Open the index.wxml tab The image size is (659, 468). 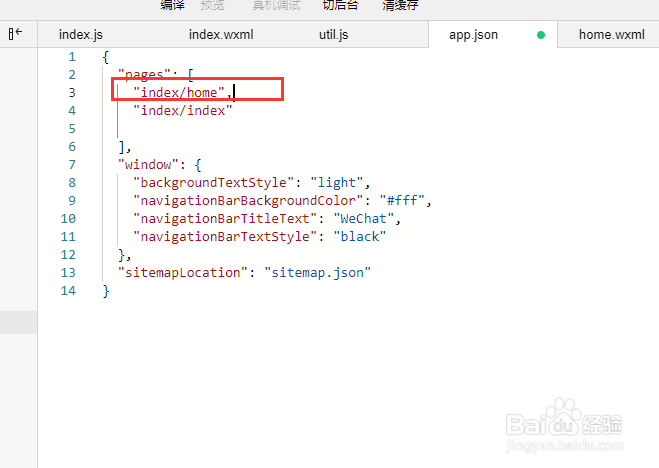click(x=221, y=34)
